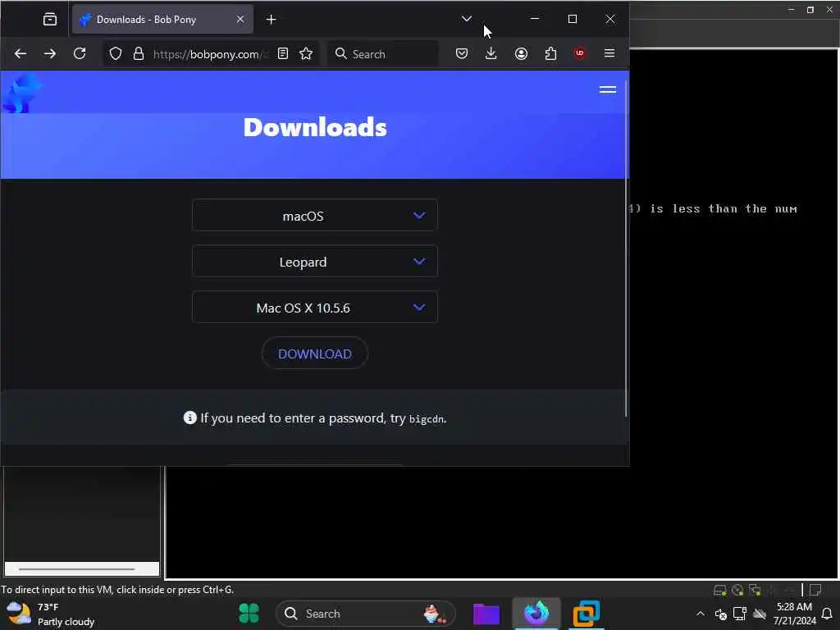Bookmark this page with the star icon
Viewport: 840px width, 630px height.
306,53
